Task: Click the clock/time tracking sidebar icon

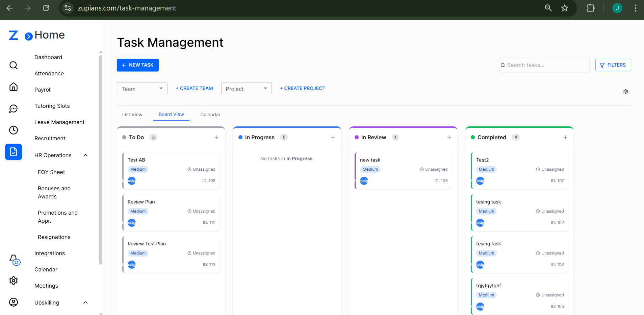Action: point(14,130)
